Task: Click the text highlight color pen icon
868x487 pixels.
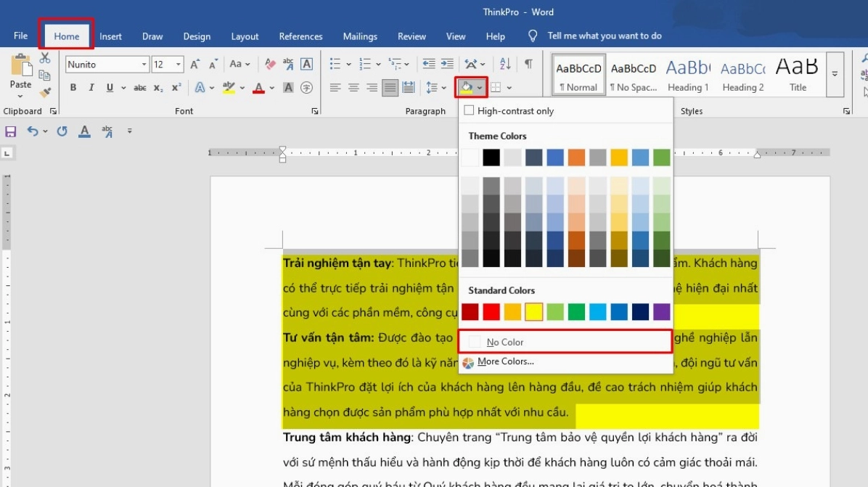Action: coord(229,87)
